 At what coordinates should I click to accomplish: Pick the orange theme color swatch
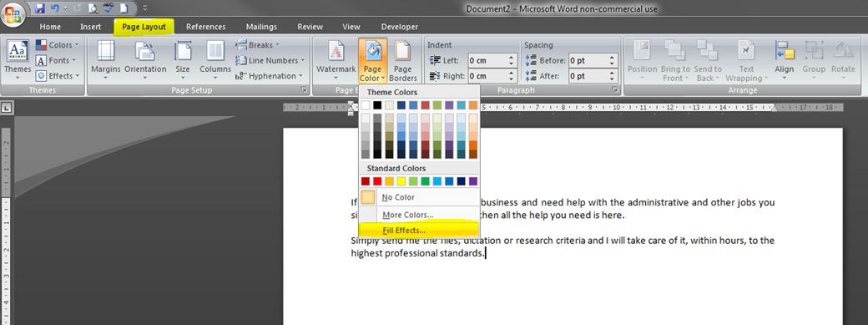(472, 104)
